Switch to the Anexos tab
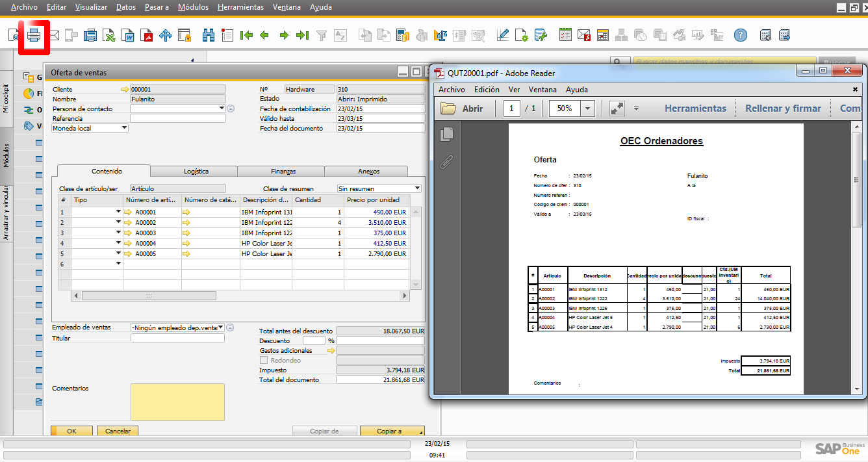This screenshot has width=868, height=462. click(368, 172)
